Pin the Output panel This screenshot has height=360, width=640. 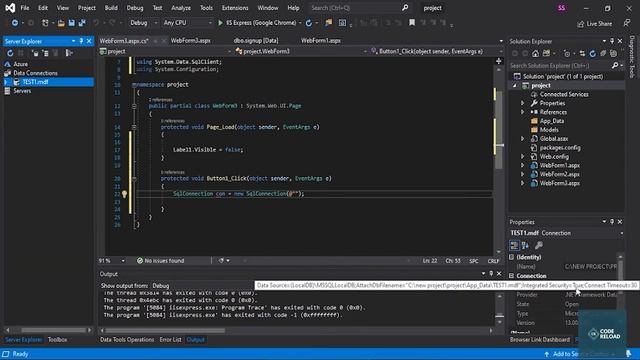click(x=491, y=273)
